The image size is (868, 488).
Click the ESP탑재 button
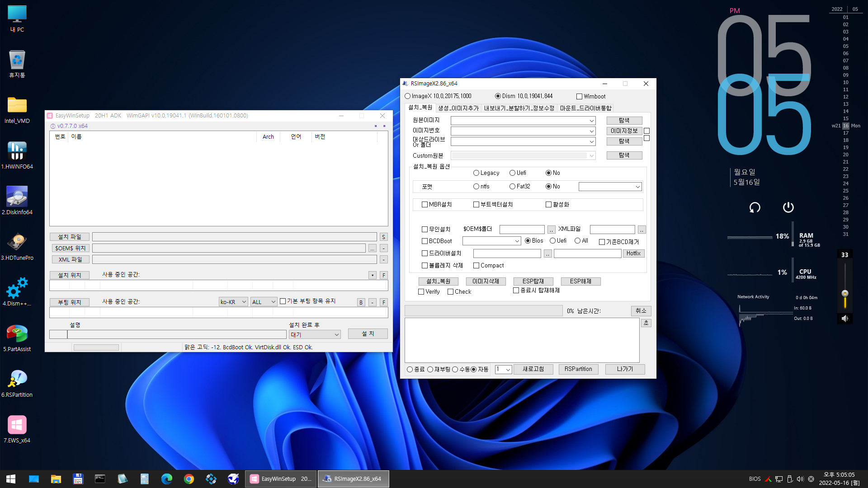click(x=533, y=282)
